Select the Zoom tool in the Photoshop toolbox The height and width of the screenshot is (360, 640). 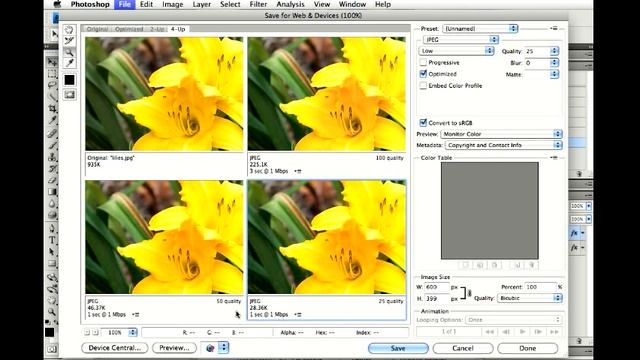(52, 312)
